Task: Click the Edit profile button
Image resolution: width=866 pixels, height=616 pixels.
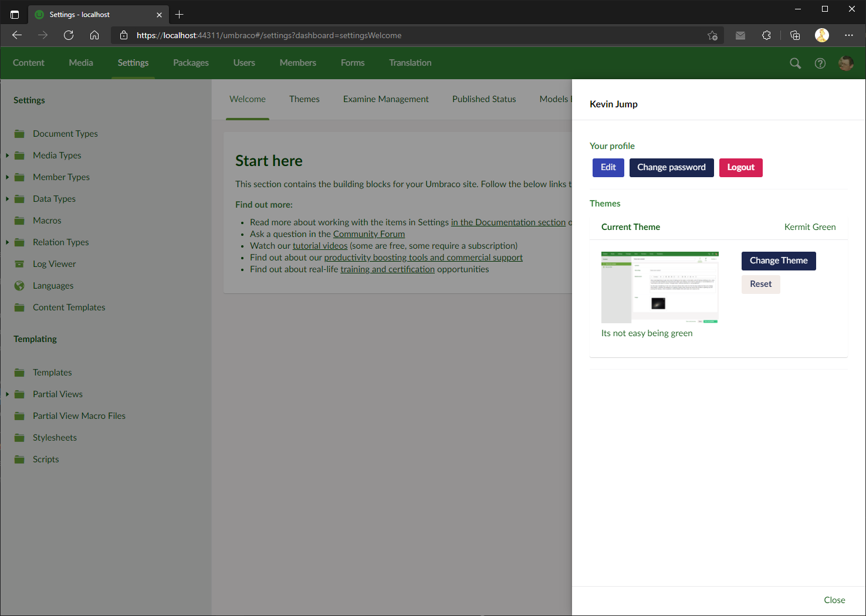Action: point(608,168)
